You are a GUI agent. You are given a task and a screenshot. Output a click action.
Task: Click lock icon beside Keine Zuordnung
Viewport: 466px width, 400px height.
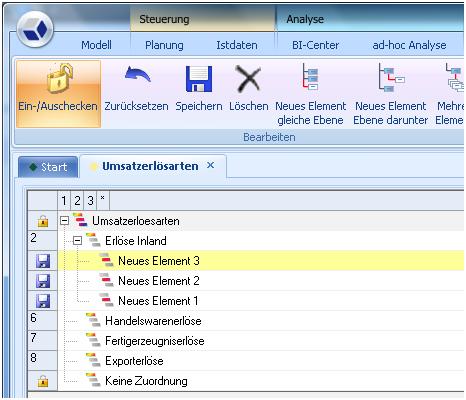coord(43,381)
